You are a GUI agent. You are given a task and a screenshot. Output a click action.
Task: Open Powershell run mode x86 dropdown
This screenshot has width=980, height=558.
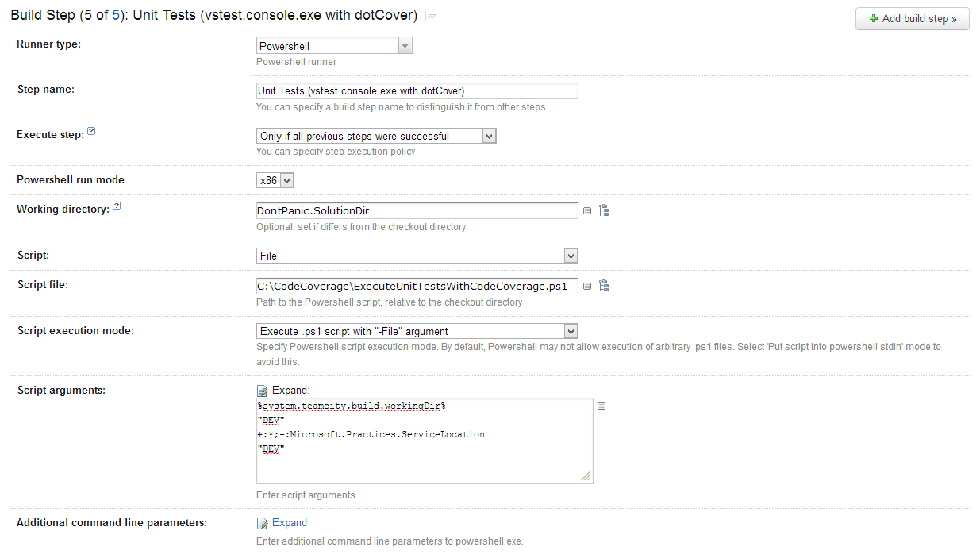pyautogui.click(x=276, y=180)
